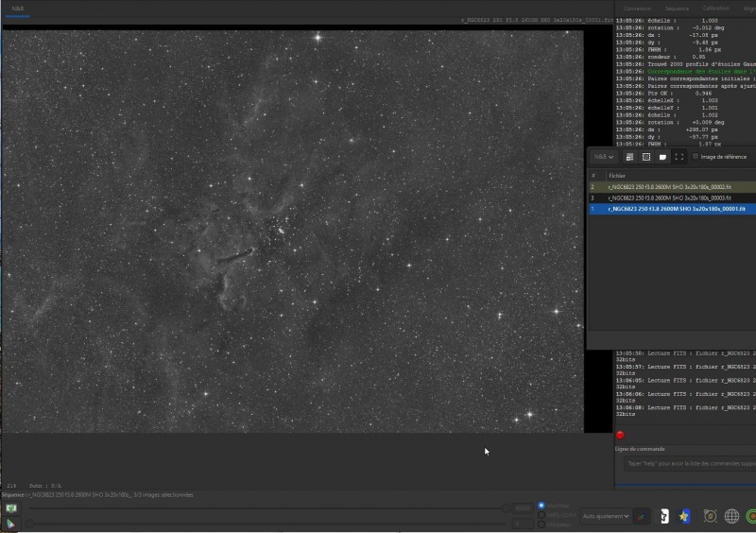Click the 13:06:08 Lecture FITS log entry
The height and width of the screenshot is (533, 756).
686,410
